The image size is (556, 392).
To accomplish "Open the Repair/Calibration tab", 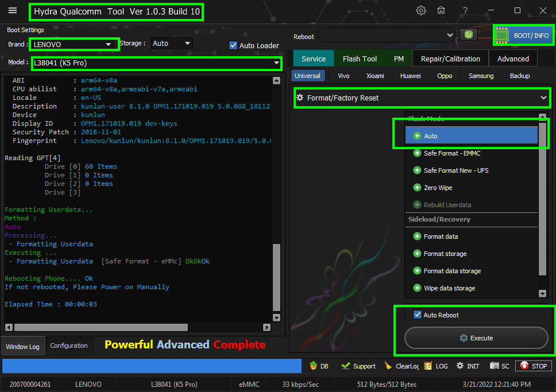I will click(450, 59).
